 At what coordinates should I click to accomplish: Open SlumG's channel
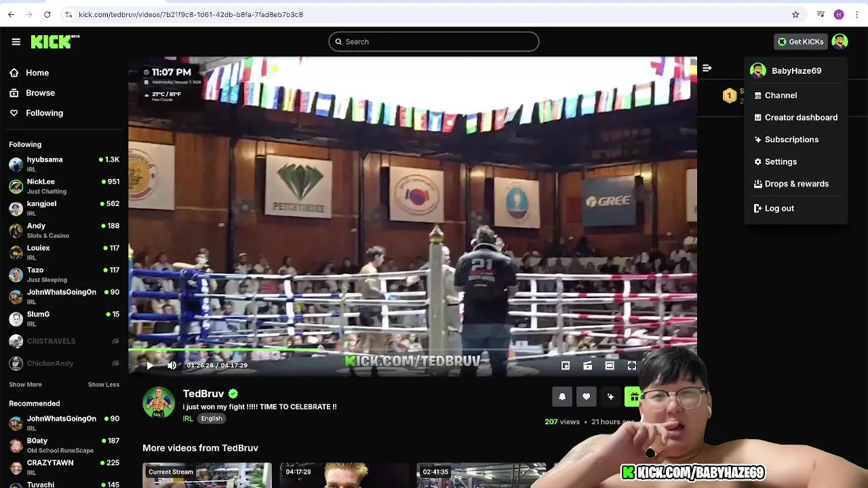coord(64,319)
